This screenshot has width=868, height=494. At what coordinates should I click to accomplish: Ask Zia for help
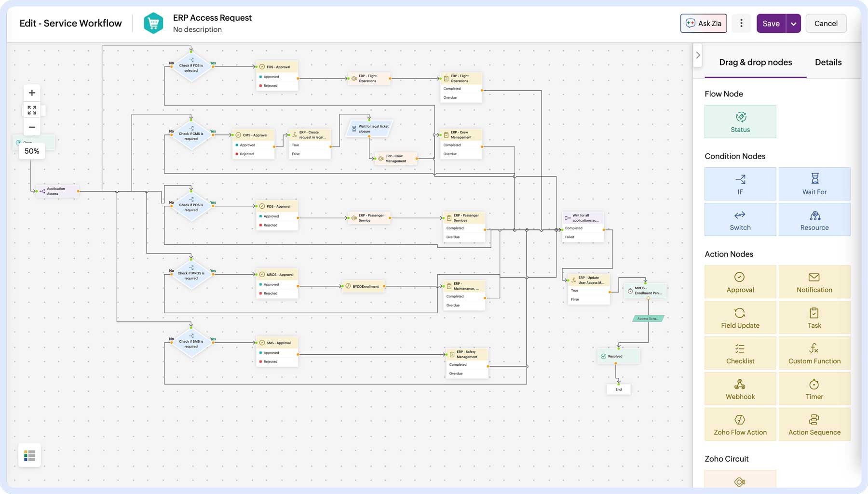(704, 23)
